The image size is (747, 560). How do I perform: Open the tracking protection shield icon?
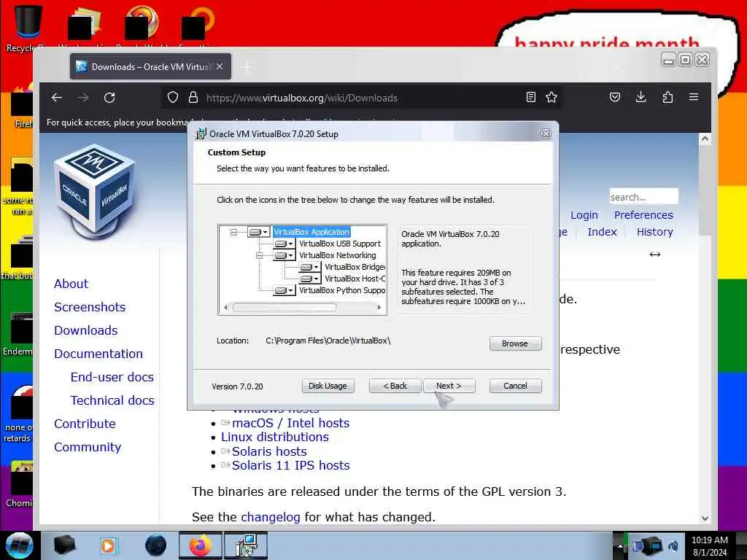point(173,98)
